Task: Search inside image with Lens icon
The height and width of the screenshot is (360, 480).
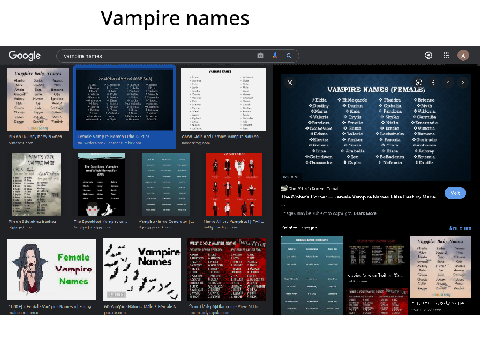Action: (x=419, y=82)
